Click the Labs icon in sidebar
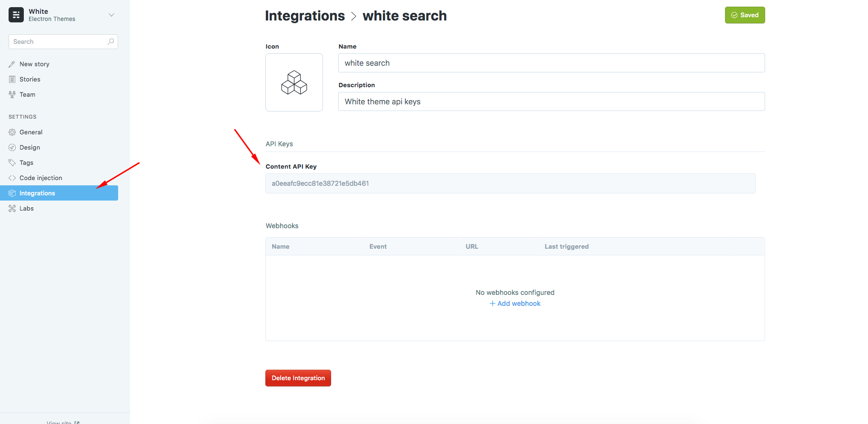 coord(12,209)
